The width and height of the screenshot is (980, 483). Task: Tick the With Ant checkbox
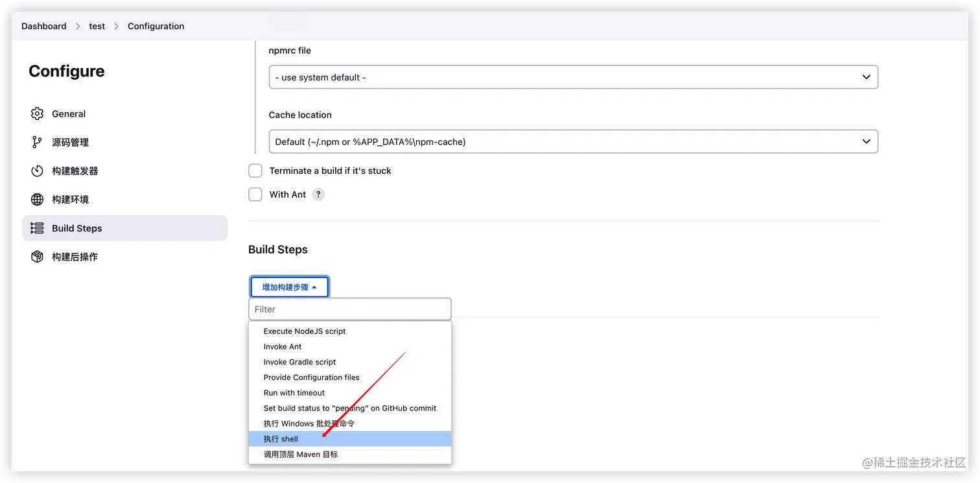255,194
